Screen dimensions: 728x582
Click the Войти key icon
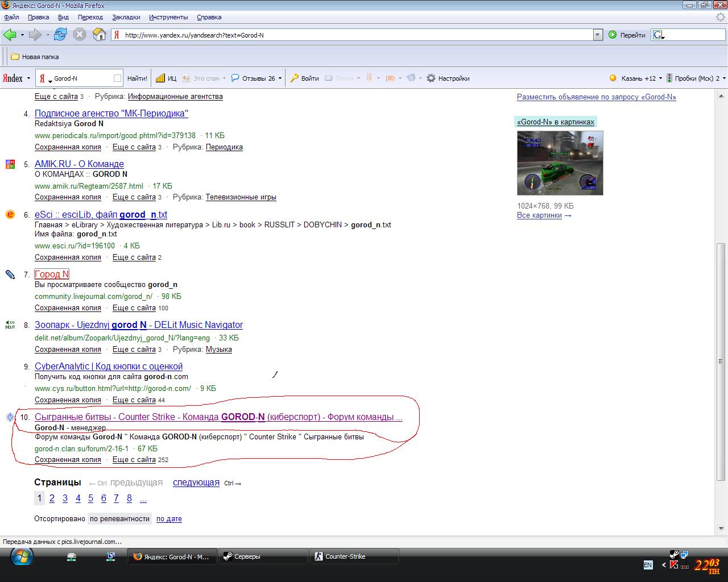(x=294, y=78)
